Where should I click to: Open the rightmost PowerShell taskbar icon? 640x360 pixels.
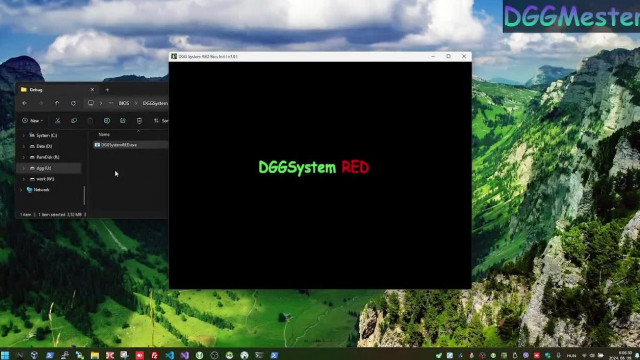pyautogui.click(x=274, y=356)
